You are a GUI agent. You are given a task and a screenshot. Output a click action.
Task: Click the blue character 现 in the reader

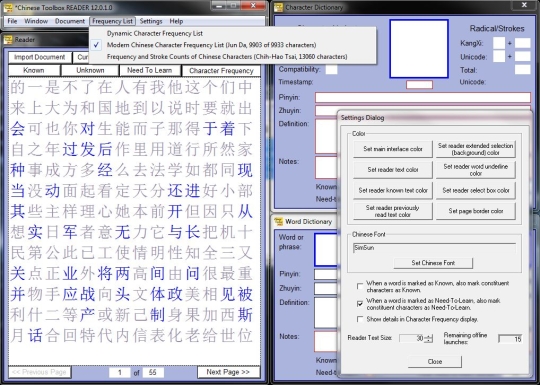[245, 170]
